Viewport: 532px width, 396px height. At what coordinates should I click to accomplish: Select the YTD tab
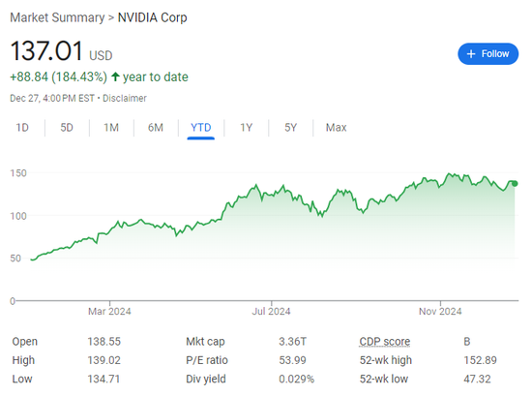(201, 128)
